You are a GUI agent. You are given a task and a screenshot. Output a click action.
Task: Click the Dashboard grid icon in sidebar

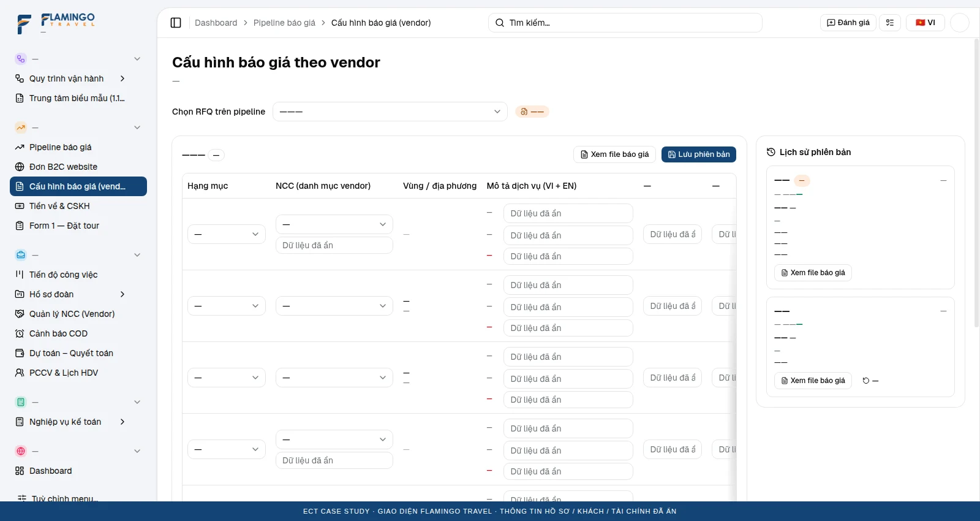[20, 471]
